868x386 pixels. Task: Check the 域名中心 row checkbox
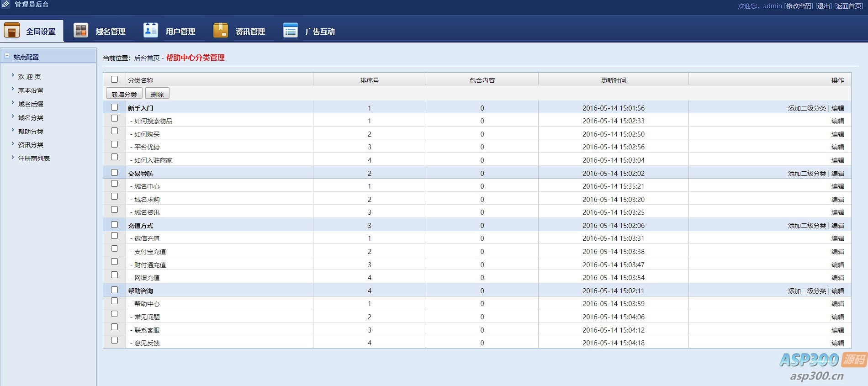click(x=115, y=184)
